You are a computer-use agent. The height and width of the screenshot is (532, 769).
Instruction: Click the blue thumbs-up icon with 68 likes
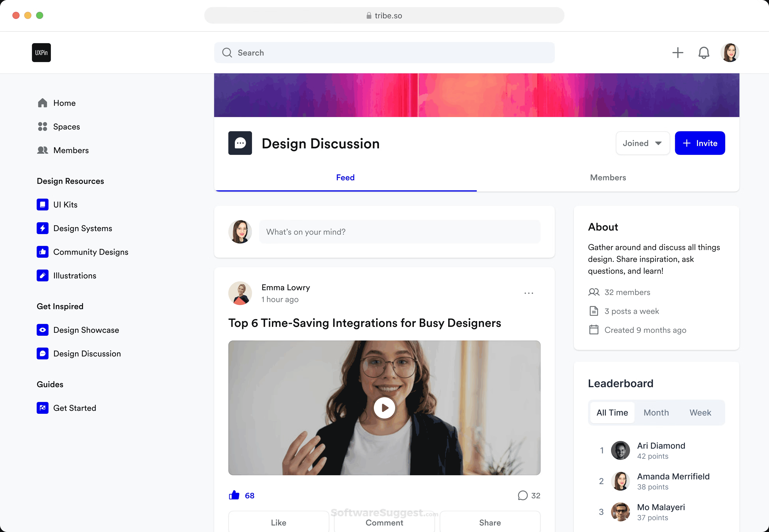click(x=234, y=495)
